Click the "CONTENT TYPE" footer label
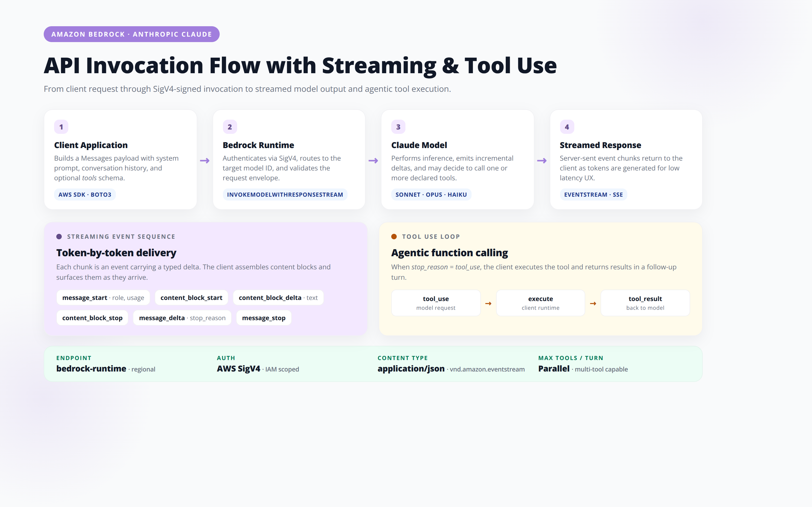 (x=402, y=358)
